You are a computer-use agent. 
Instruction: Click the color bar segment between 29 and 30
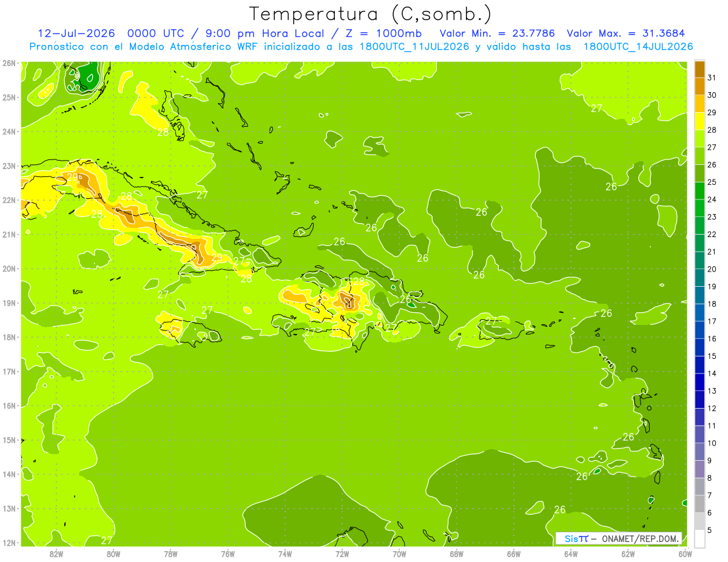pyautogui.click(x=699, y=104)
